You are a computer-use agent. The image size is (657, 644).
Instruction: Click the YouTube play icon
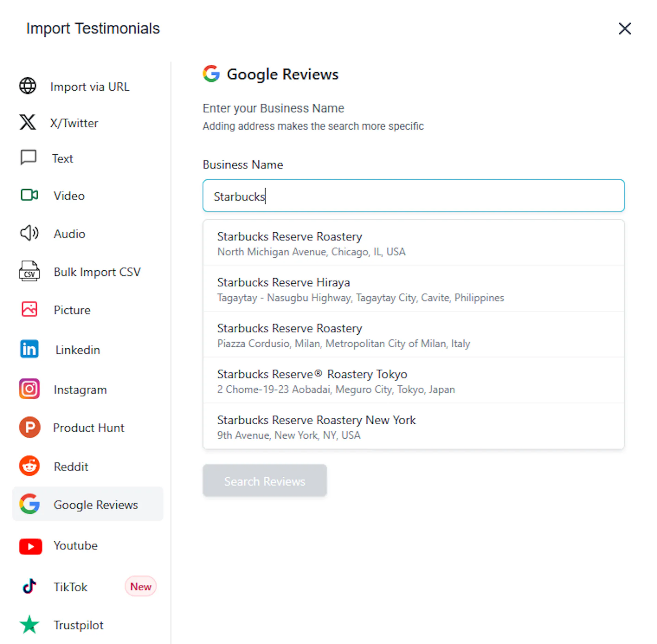30,546
